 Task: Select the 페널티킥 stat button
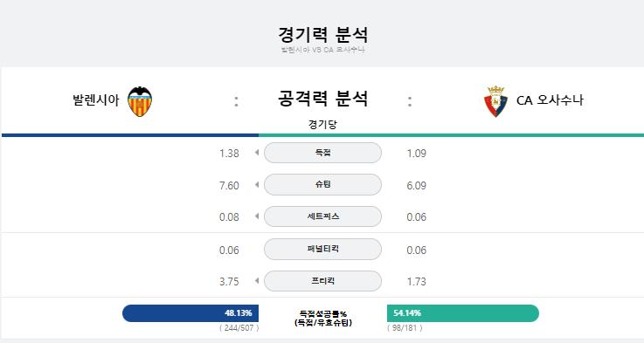point(322,249)
